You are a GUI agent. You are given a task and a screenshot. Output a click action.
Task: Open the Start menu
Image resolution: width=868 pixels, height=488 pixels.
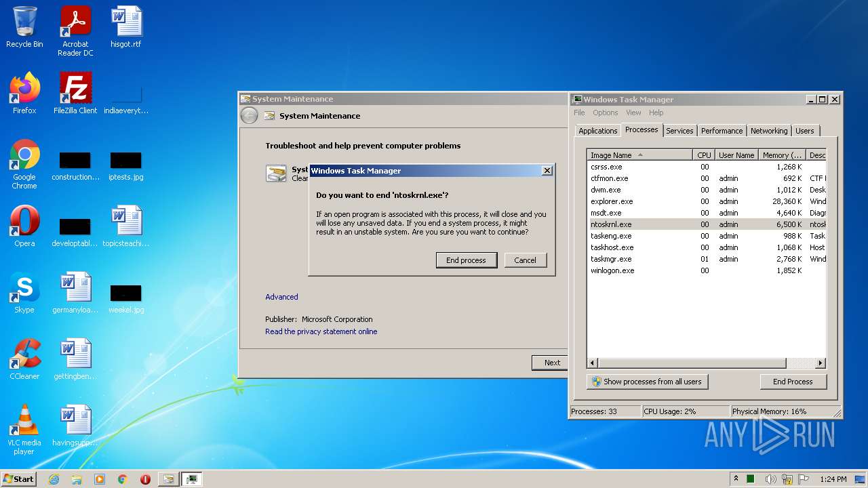19,479
